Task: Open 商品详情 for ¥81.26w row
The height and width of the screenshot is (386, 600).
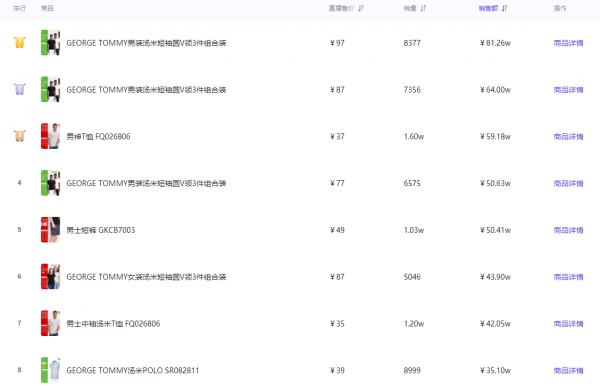Action: (568, 43)
